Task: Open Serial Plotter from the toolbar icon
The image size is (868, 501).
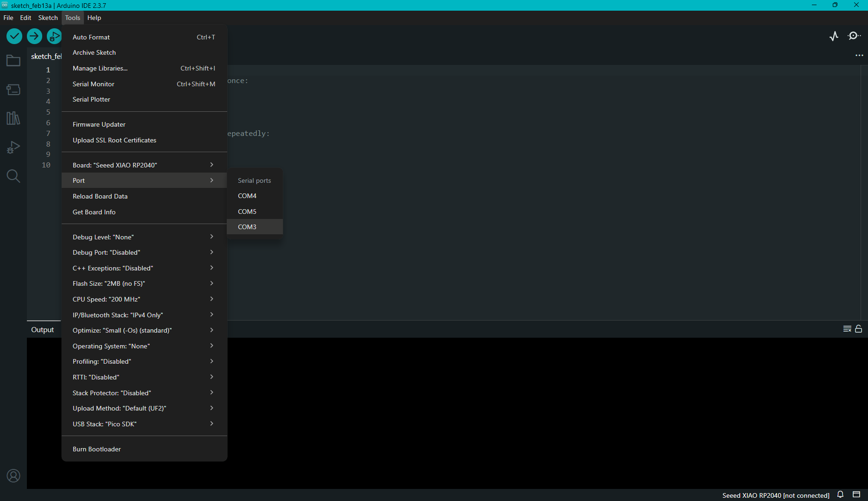Action: (834, 36)
